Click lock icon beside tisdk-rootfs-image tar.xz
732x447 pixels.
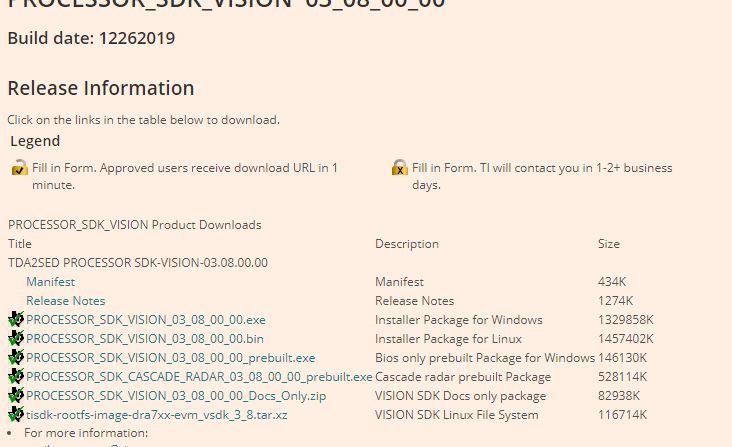16,415
